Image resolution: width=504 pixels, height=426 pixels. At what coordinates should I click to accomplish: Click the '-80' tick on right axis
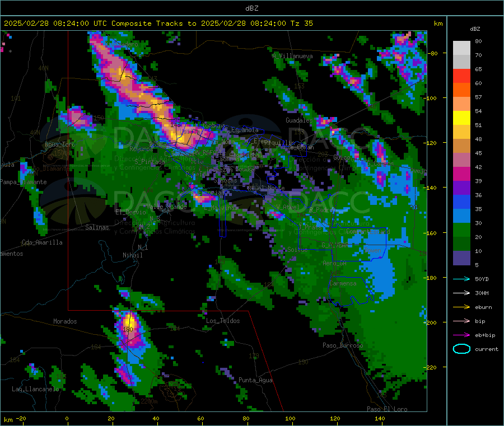433,53
